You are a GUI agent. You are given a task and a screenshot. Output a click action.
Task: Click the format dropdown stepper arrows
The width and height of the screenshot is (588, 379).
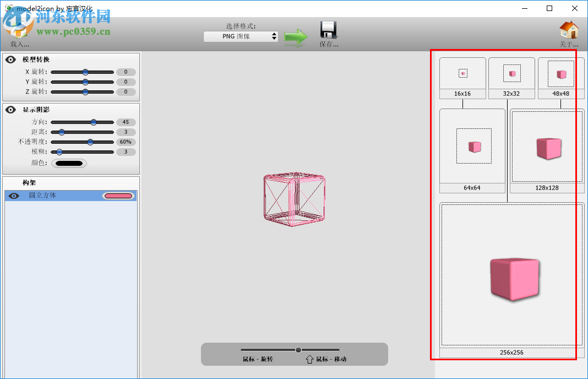pos(274,36)
